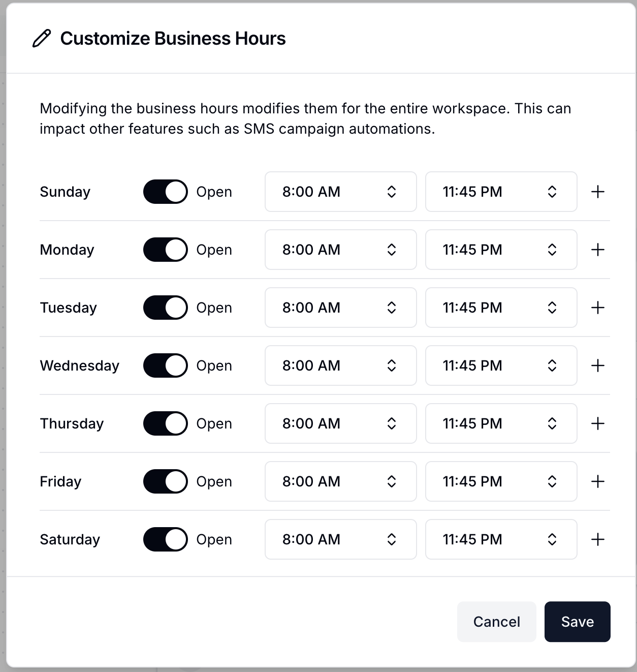Click the Wednesday day label
This screenshot has width=637, height=672.
coord(80,365)
